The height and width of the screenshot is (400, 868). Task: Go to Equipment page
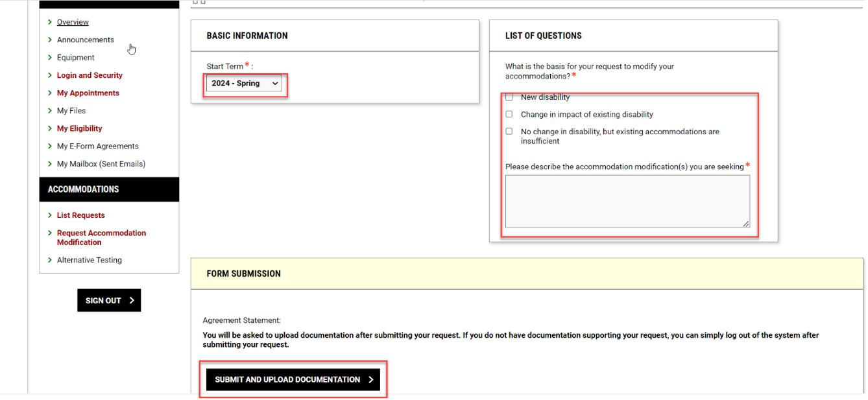pyautogui.click(x=75, y=58)
